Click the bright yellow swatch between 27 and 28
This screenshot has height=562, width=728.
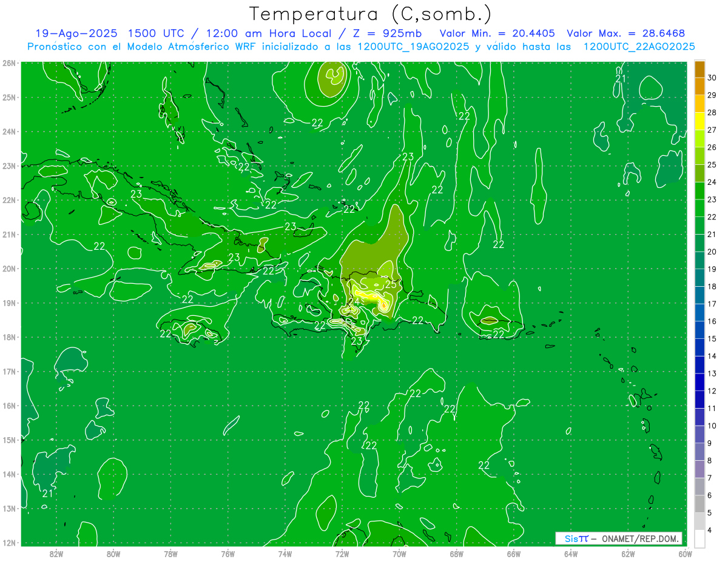click(x=699, y=121)
